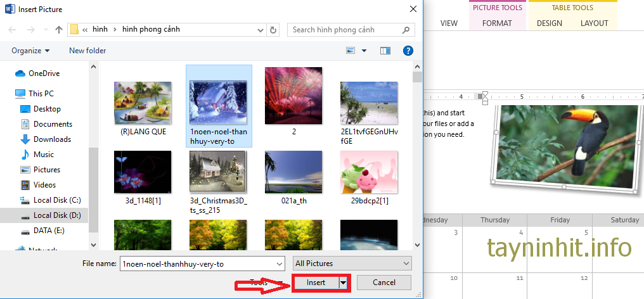The height and width of the screenshot is (299, 644).
Task: Refresh the hình phong cảnh folder
Action: coord(273,30)
